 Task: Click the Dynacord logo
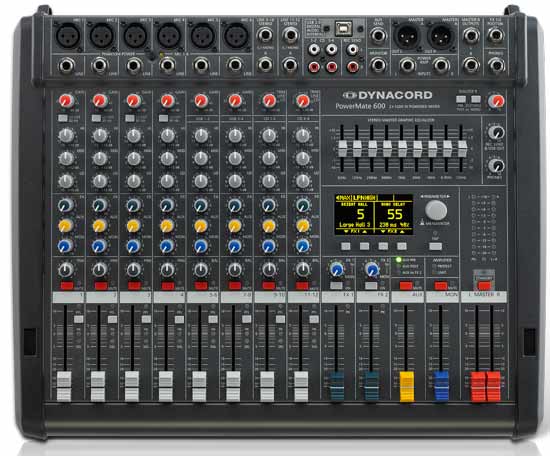point(388,95)
